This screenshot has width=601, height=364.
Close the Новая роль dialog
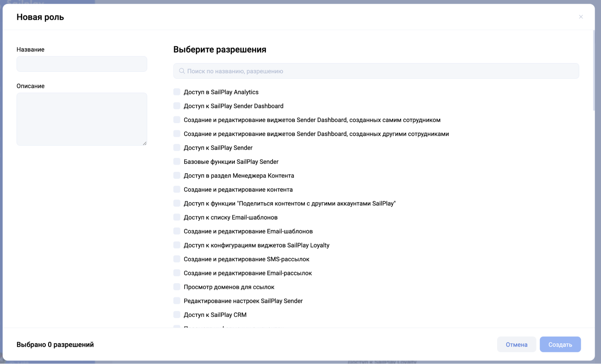(x=581, y=17)
